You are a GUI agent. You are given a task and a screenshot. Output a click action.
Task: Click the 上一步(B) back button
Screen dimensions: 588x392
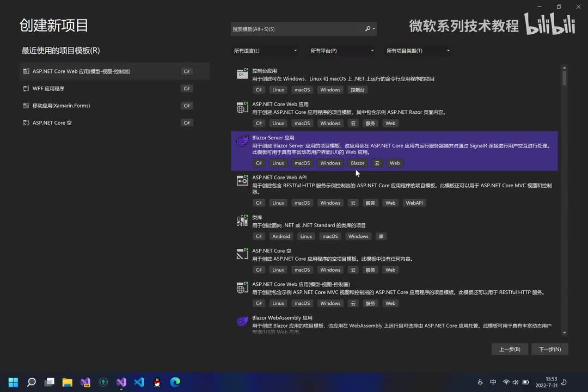coord(510,349)
